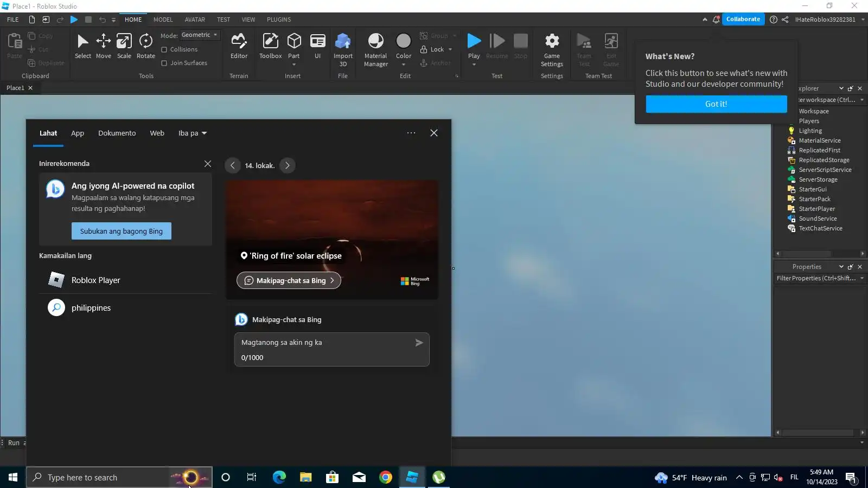Open Game Settings
868x488 pixels.
[x=552, y=50]
